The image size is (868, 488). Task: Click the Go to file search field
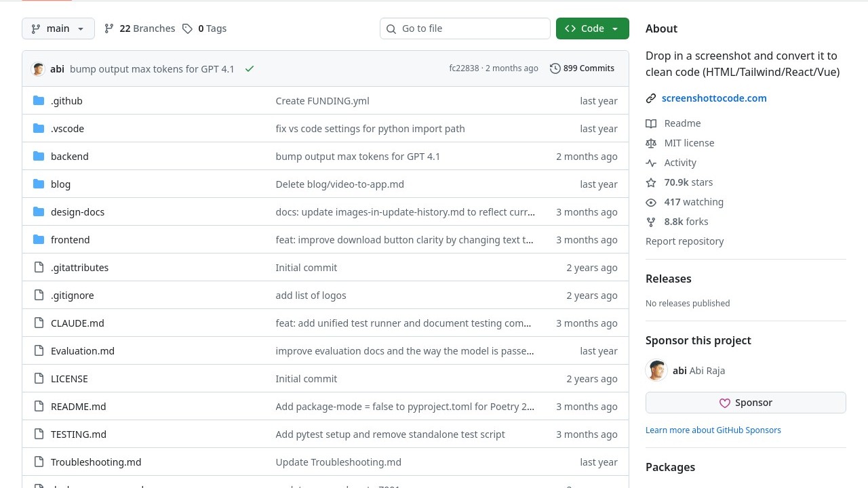[x=465, y=28]
